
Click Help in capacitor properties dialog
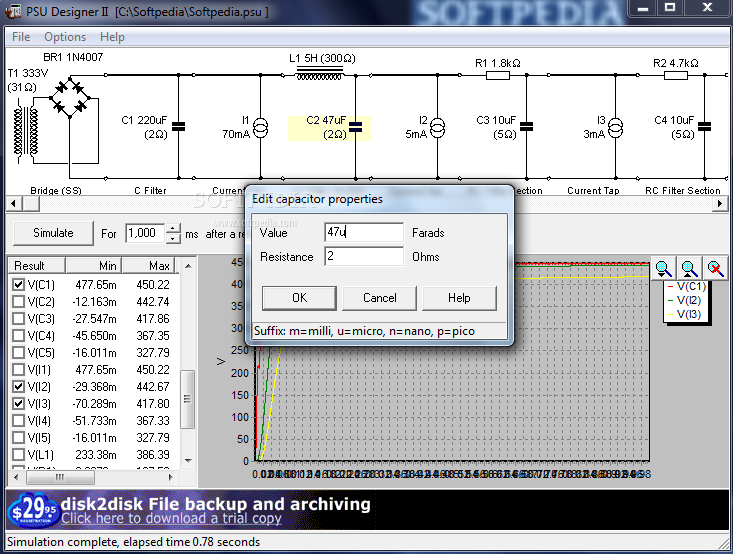point(459,298)
